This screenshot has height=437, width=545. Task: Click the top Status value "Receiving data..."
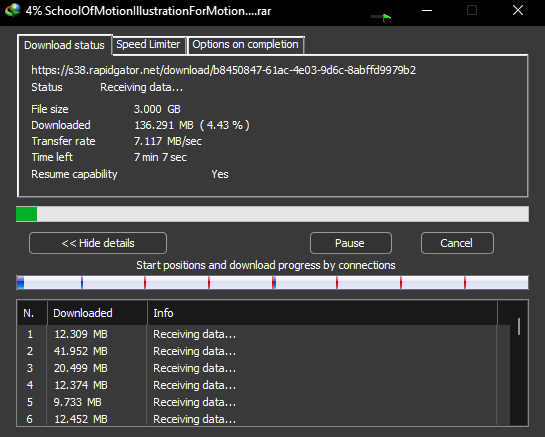point(141,87)
